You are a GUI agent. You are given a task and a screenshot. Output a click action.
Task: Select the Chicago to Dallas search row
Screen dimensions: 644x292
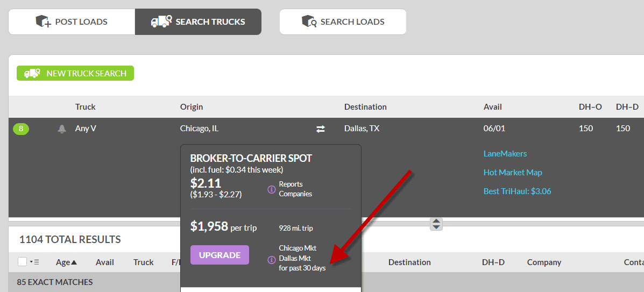tap(326, 129)
